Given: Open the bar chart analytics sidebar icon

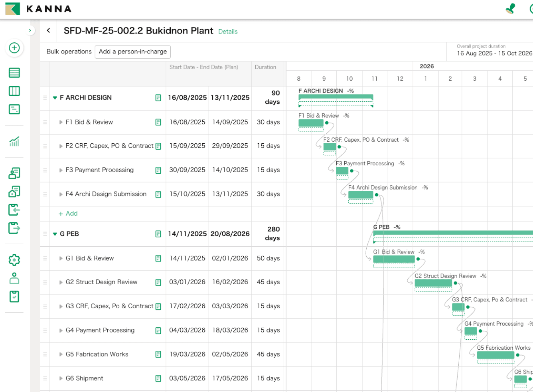Looking at the screenshot, I should [x=14, y=141].
